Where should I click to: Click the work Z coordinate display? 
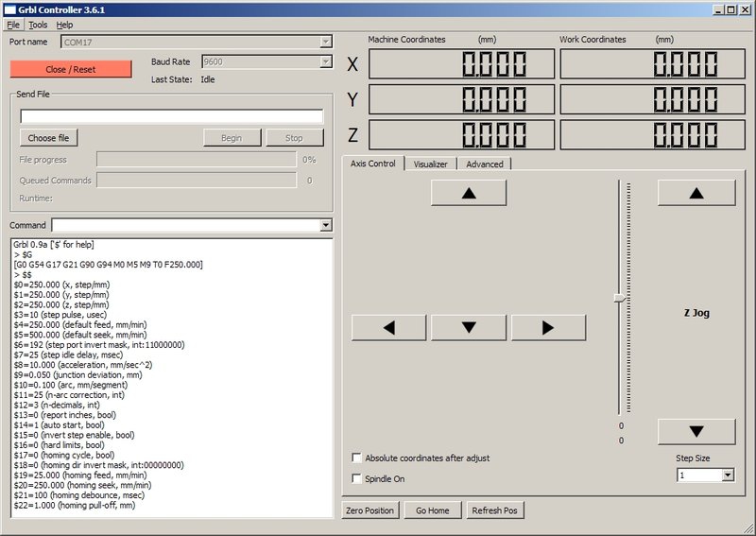(x=652, y=134)
